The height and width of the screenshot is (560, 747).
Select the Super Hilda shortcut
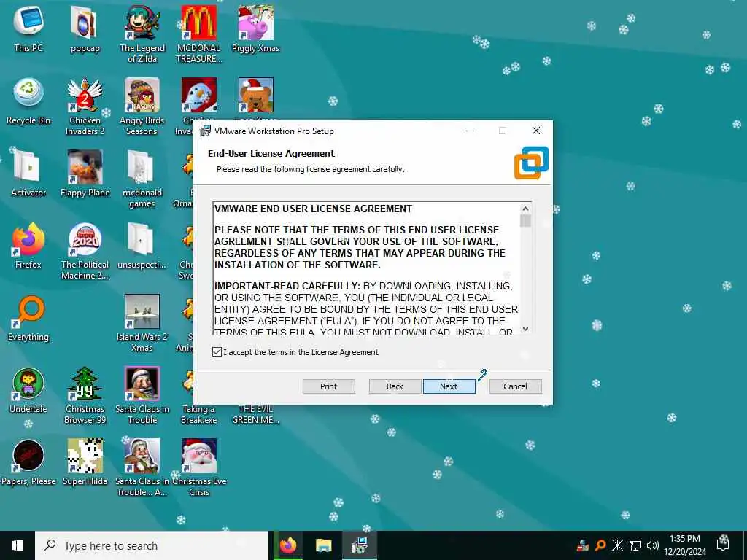pos(85,462)
